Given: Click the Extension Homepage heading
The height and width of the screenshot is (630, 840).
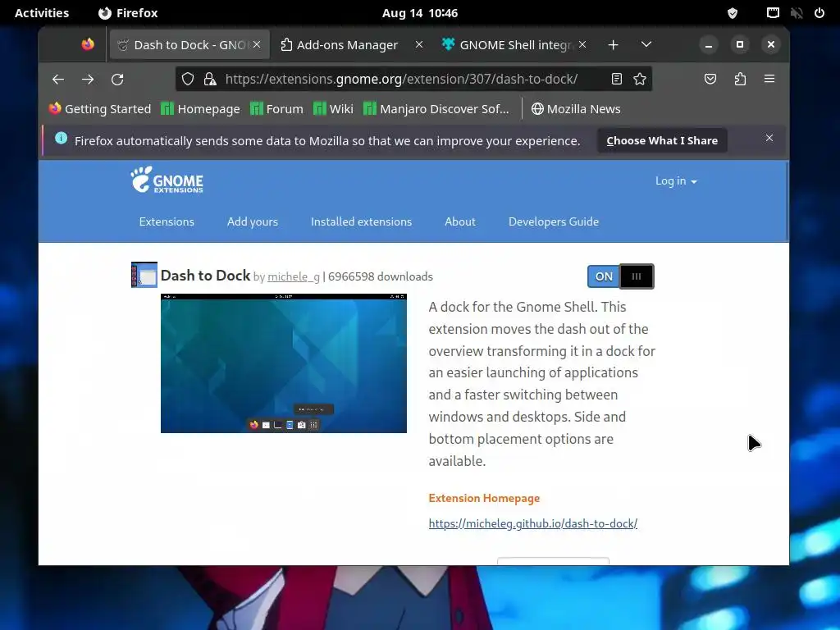Looking at the screenshot, I should click(x=484, y=498).
